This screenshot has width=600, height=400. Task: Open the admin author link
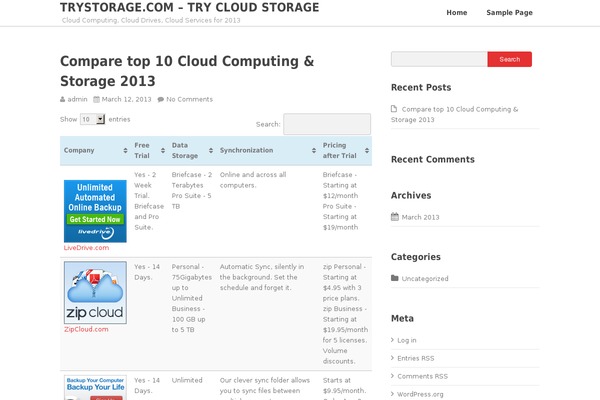77,99
